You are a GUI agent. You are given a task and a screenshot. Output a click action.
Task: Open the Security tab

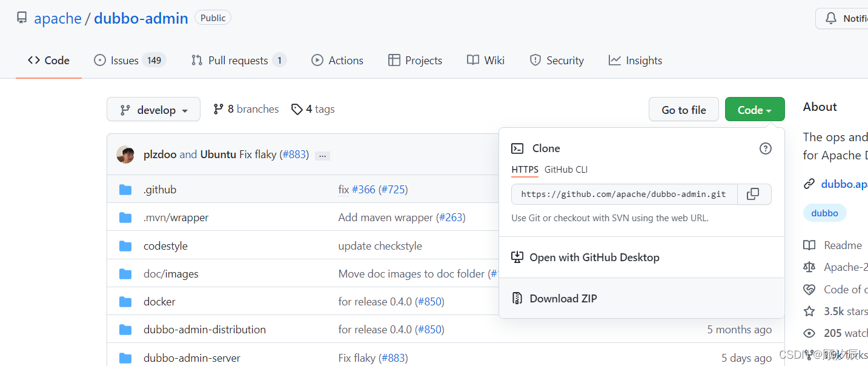coord(557,60)
